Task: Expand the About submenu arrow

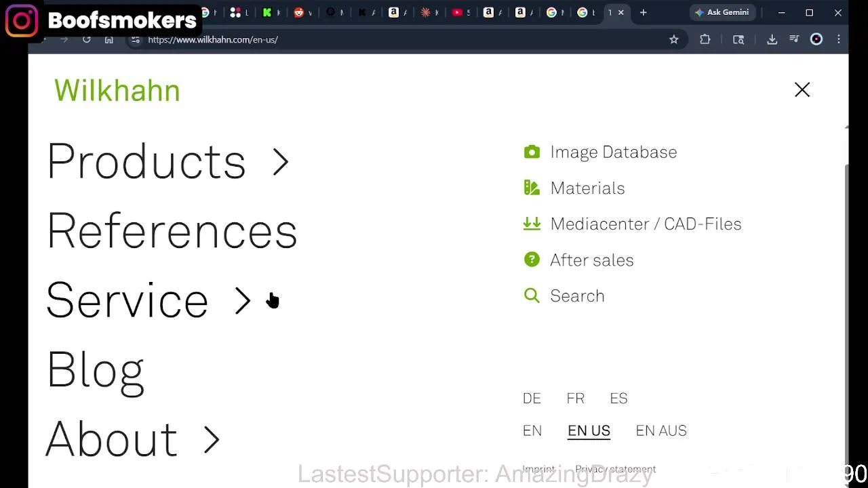Action: pos(212,440)
